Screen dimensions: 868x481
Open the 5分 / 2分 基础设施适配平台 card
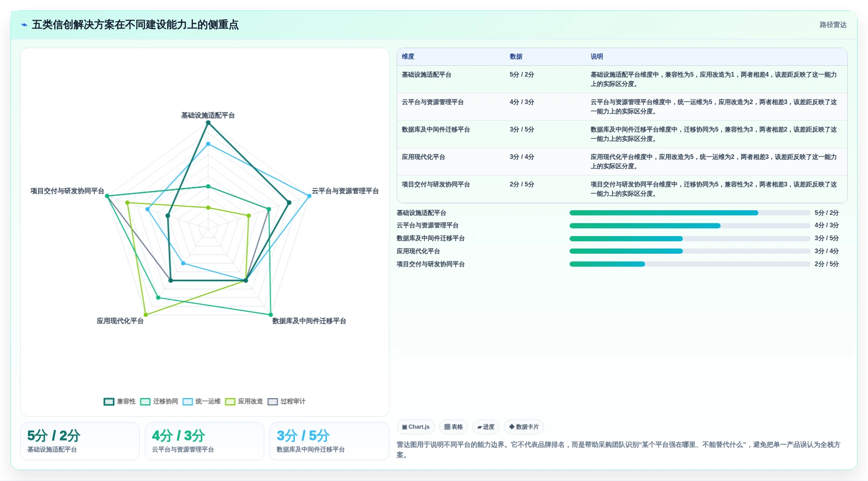point(80,441)
